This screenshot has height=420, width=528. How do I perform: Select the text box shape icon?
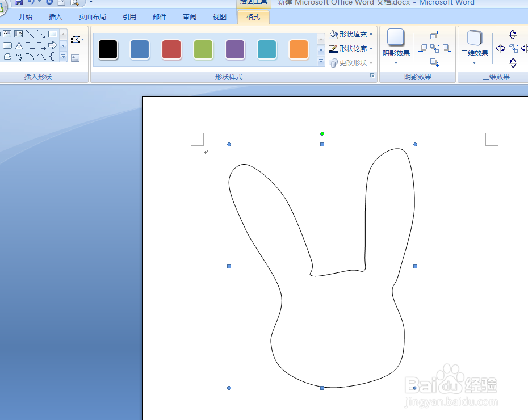pos(7,34)
